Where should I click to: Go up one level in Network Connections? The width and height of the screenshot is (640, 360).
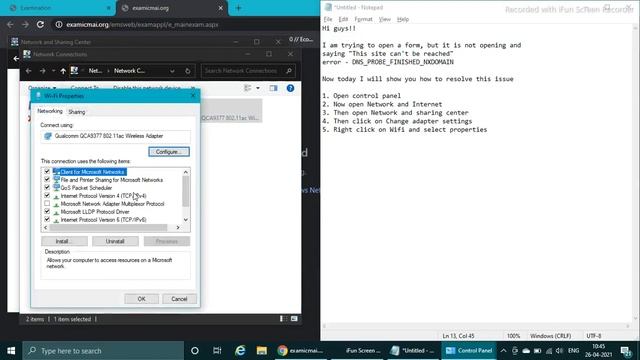[63, 71]
